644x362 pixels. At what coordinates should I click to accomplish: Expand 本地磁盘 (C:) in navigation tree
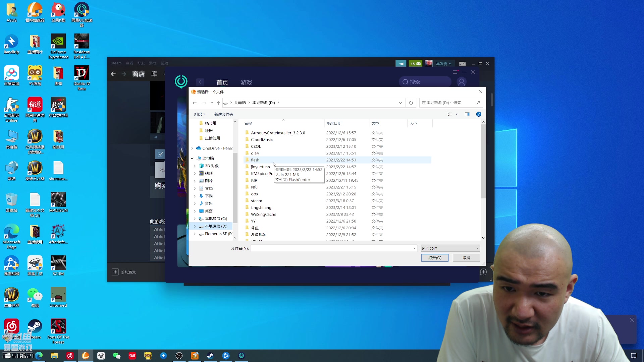click(x=195, y=219)
